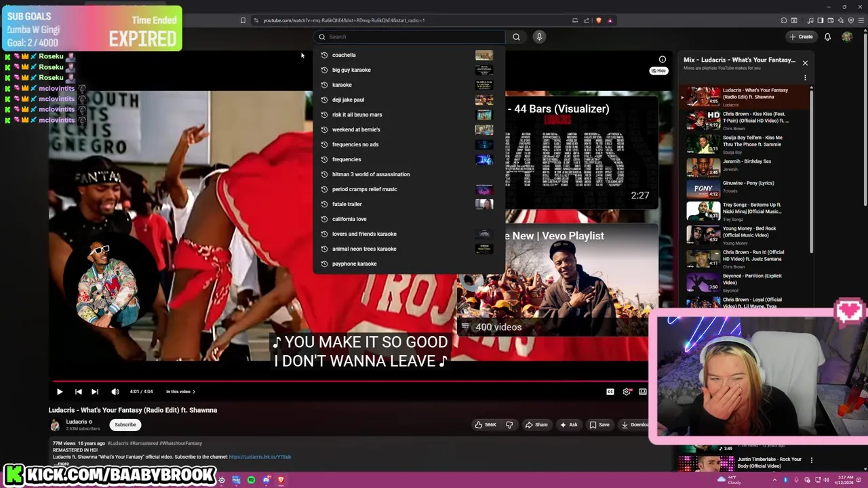Open the video settings gear

pos(627,392)
